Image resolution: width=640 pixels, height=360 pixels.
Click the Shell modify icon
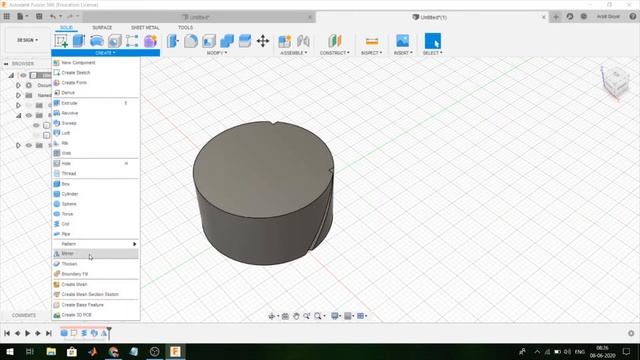209,41
